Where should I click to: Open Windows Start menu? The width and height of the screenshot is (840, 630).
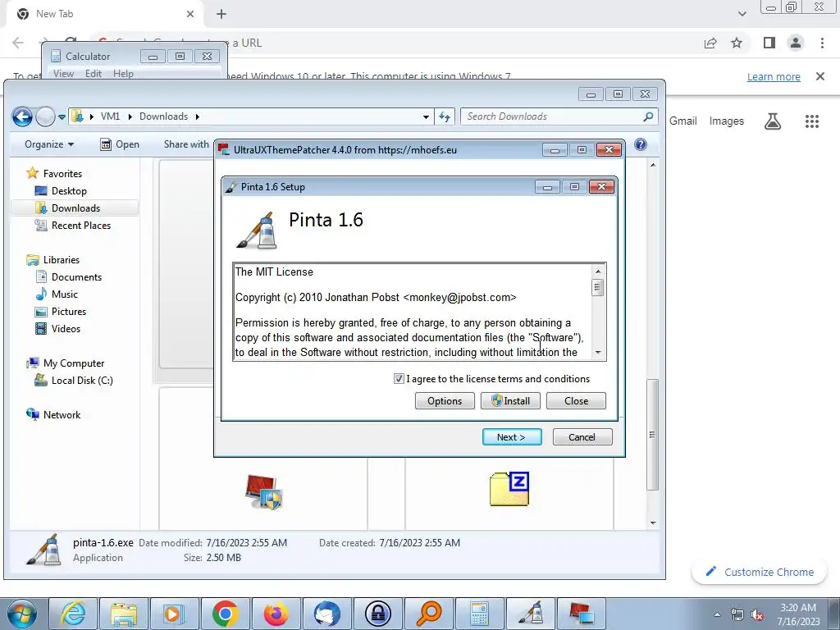tap(22, 614)
